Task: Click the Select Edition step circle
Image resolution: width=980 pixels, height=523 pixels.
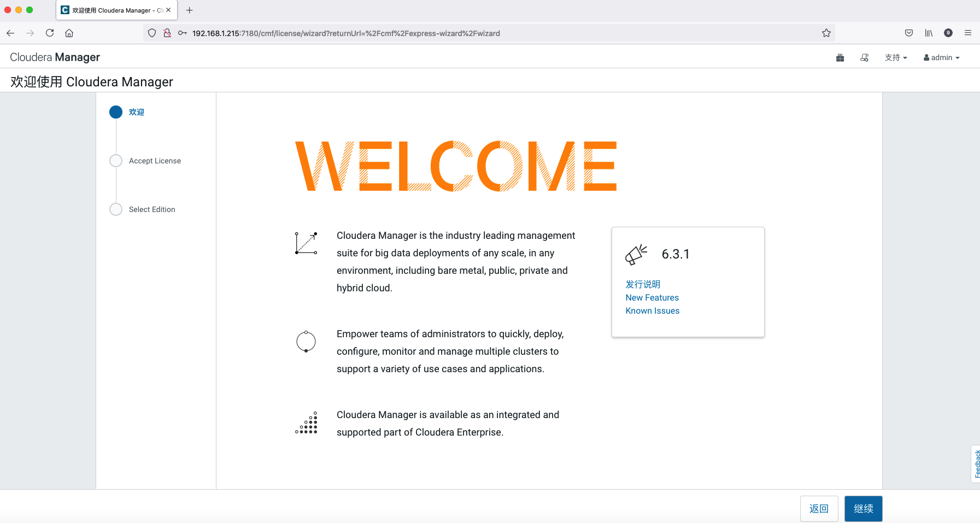Action: coord(116,209)
